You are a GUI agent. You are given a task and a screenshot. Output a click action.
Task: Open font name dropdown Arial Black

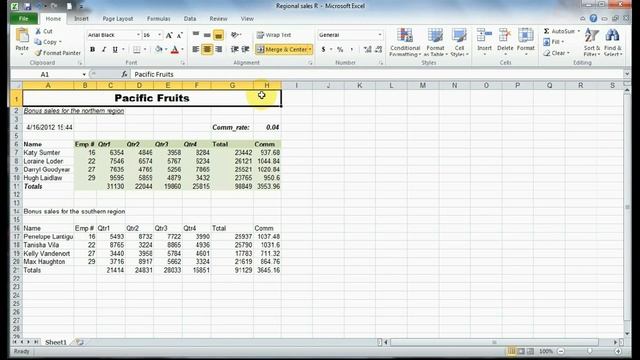pyautogui.click(x=138, y=35)
